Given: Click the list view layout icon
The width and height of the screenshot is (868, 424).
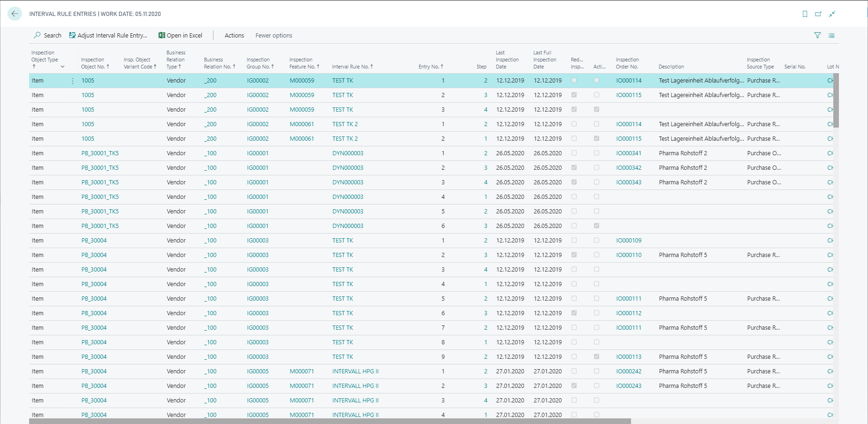Looking at the screenshot, I should tap(831, 35).
